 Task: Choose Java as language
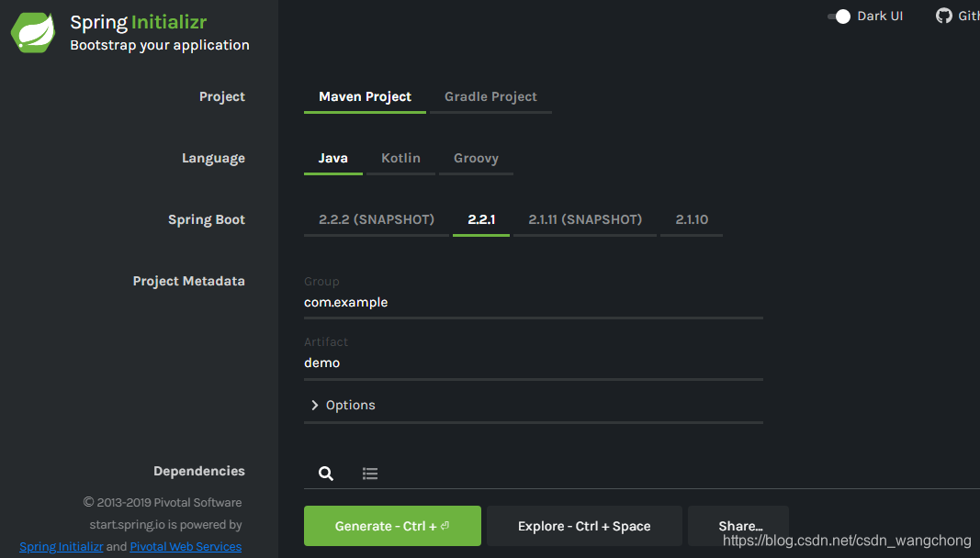[333, 158]
